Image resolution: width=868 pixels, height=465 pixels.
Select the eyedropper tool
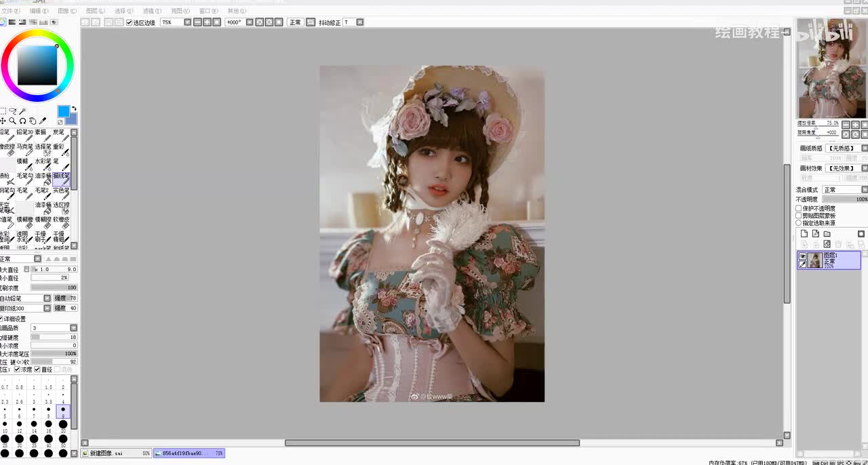tap(42, 121)
